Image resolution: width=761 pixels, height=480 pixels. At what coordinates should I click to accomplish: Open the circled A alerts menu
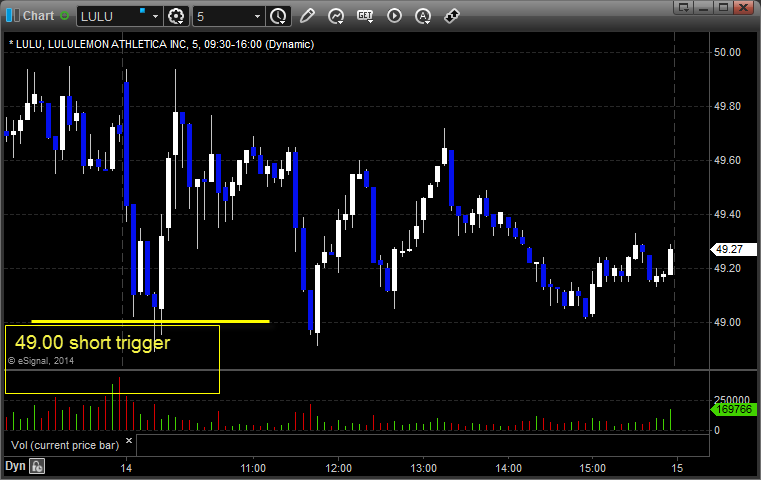coord(423,16)
